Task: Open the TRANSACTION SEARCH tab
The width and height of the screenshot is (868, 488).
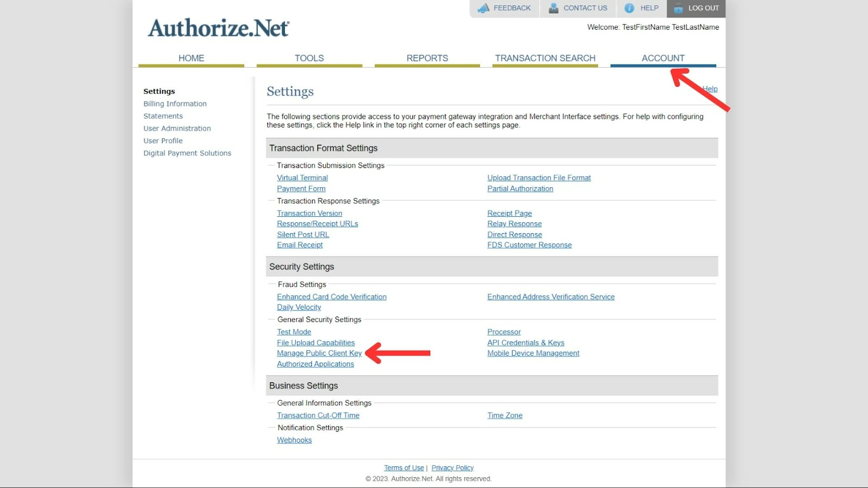Action: 545,58
